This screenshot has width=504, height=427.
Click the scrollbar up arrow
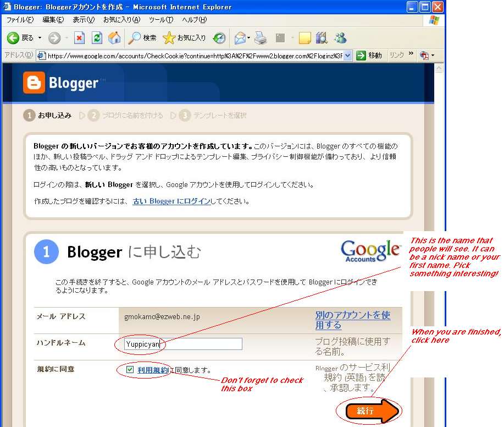(x=439, y=68)
